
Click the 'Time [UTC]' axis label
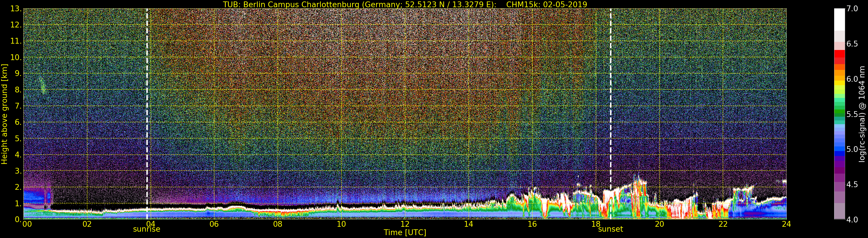point(405,232)
